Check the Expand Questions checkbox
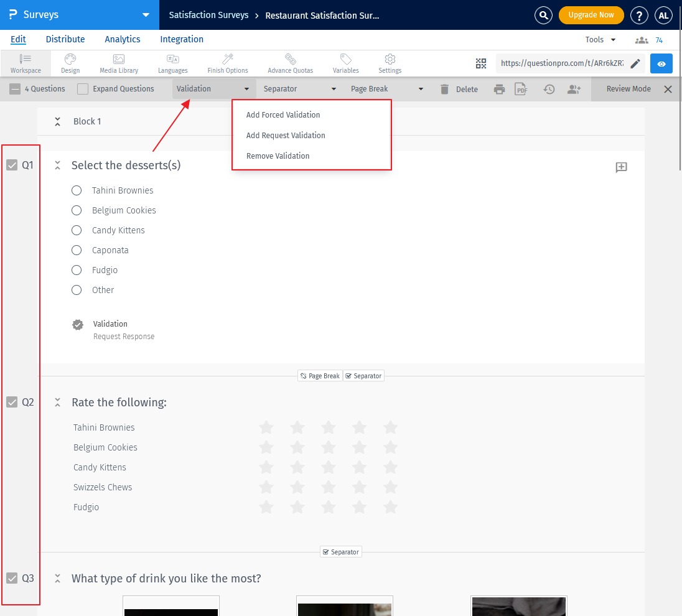 click(x=82, y=88)
